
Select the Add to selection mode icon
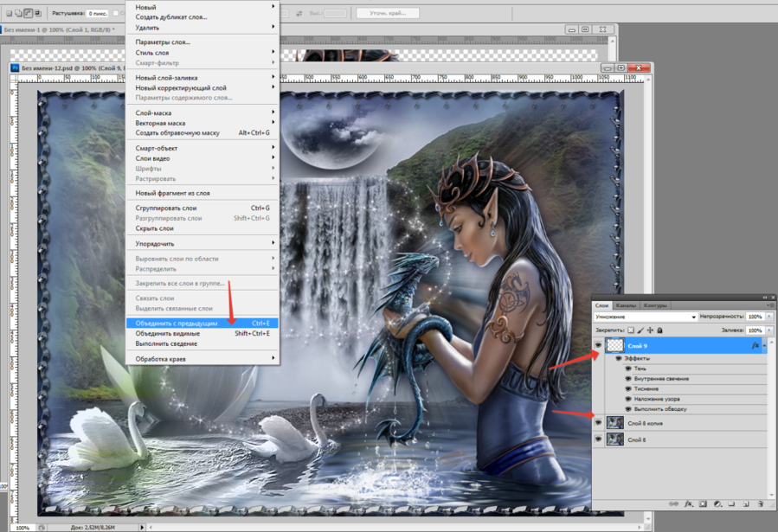tap(18, 13)
